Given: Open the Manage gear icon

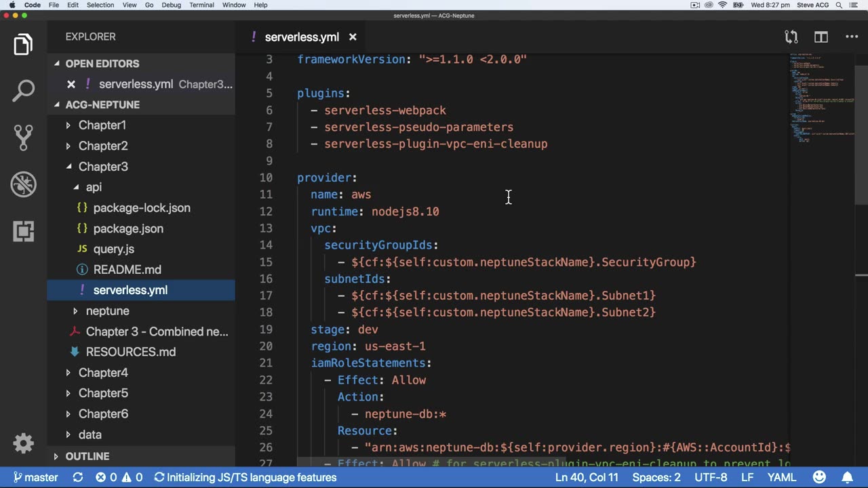Looking at the screenshot, I should pos(23,443).
